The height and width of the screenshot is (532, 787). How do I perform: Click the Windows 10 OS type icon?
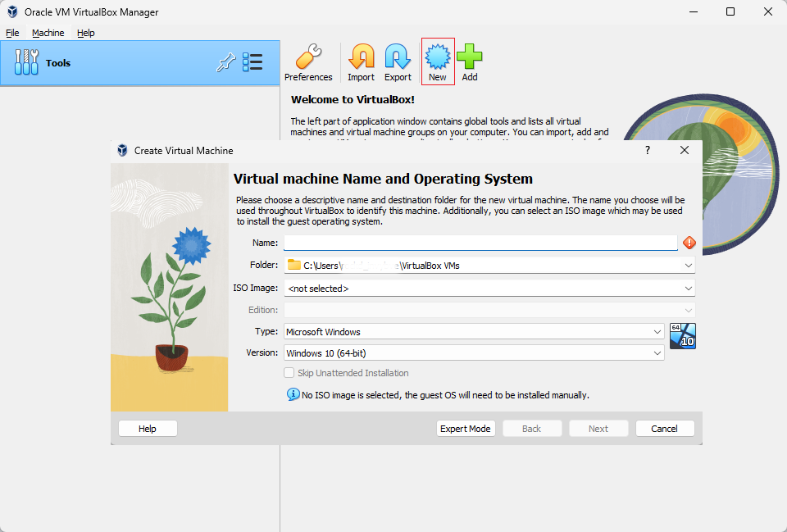tap(683, 336)
